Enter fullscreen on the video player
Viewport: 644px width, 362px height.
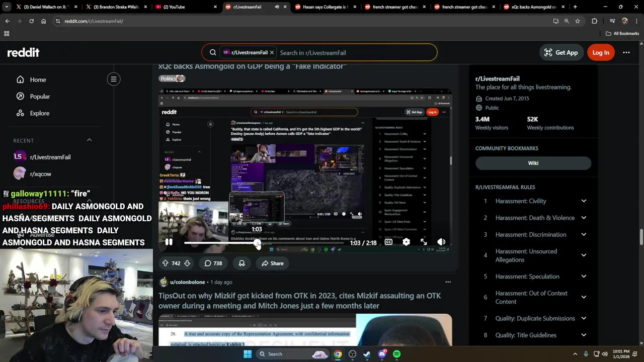click(424, 242)
